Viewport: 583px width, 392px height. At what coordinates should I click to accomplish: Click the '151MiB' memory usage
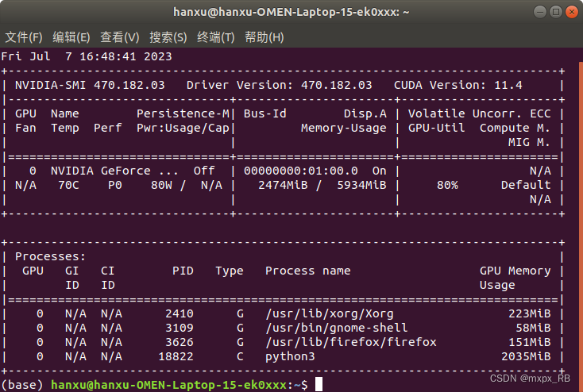[530, 342]
